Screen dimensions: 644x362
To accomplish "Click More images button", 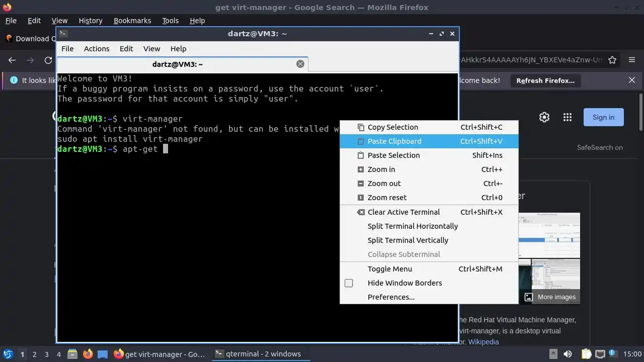I will (x=550, y=297).
